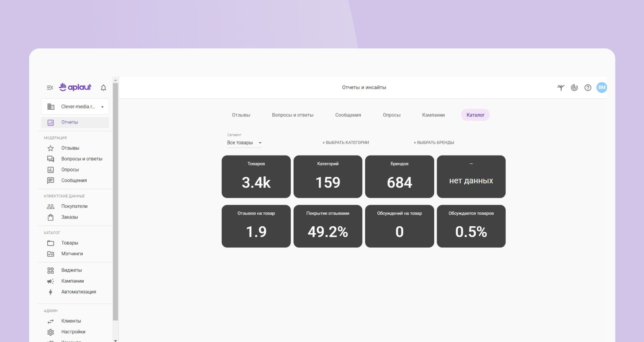This screenshot has height=342, width=644.
Task: Open the BM user avatar menu
Action: 601,87
